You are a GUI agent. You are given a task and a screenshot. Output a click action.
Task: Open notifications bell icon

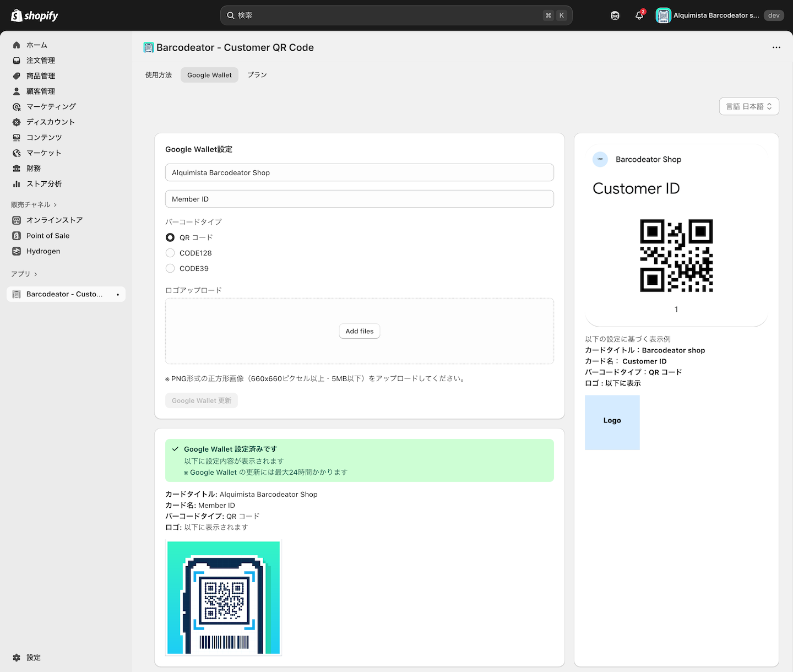click(639, 15)
